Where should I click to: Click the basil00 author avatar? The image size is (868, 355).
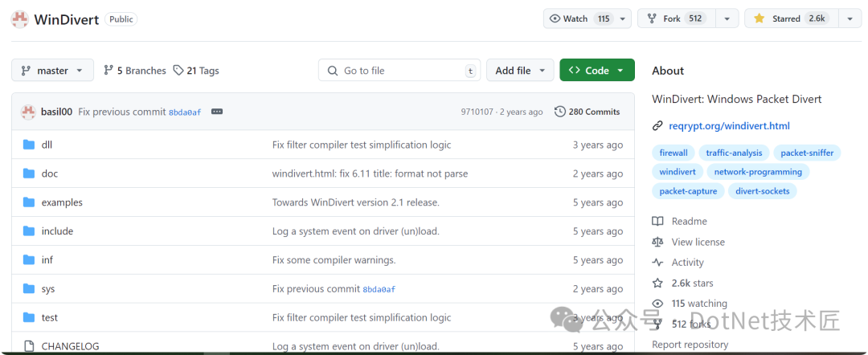point(28,112)
